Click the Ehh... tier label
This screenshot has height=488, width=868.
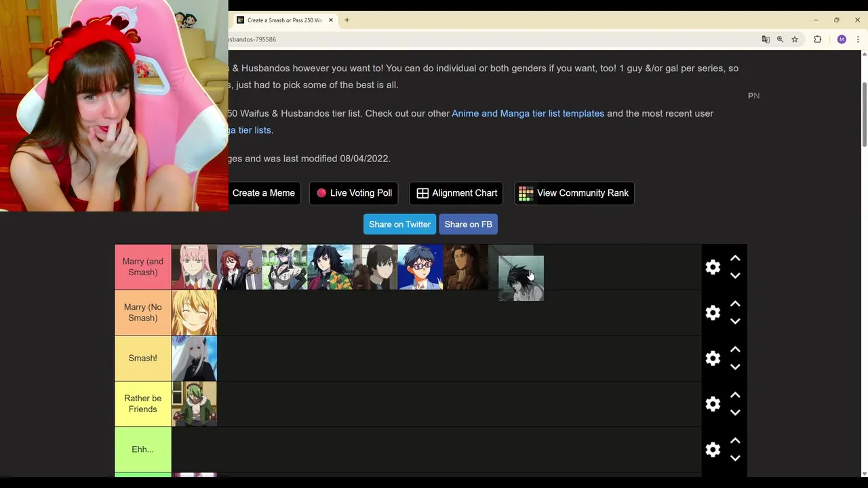pyautogui.click(x=142, y=449)
